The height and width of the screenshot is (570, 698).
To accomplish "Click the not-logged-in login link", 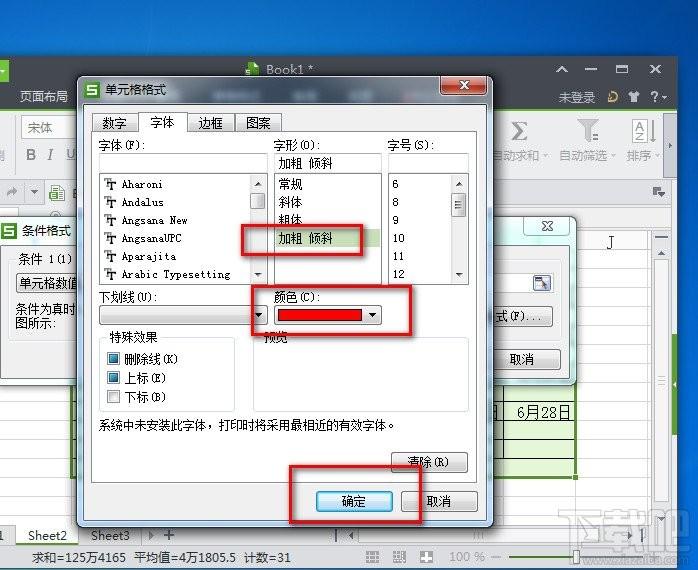I will click(x=576, y=97).
